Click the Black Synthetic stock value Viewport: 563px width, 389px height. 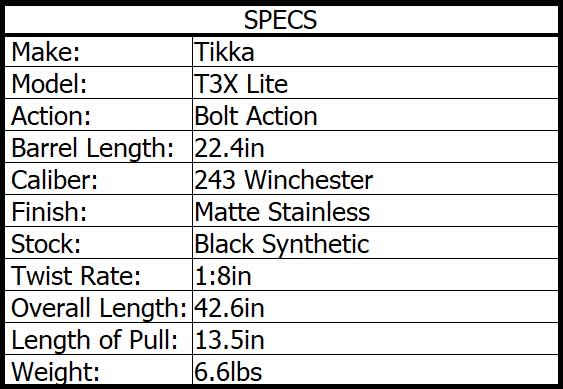[x=282, y=244]
